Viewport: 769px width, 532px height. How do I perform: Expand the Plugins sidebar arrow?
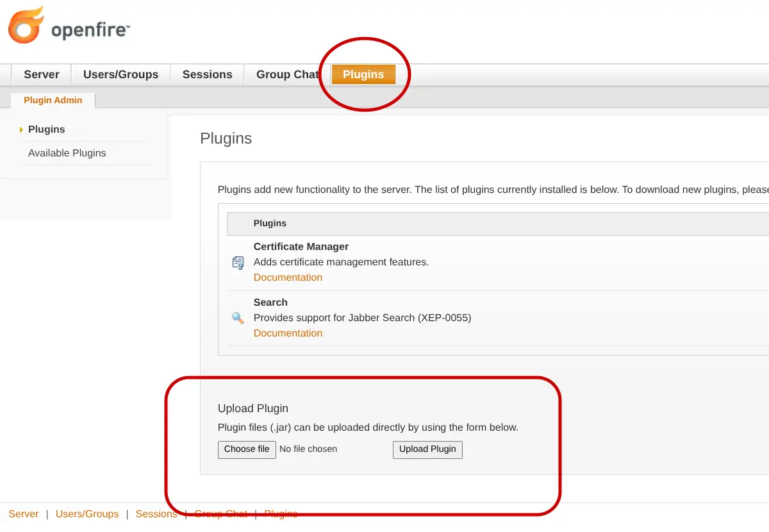point(21,129)
